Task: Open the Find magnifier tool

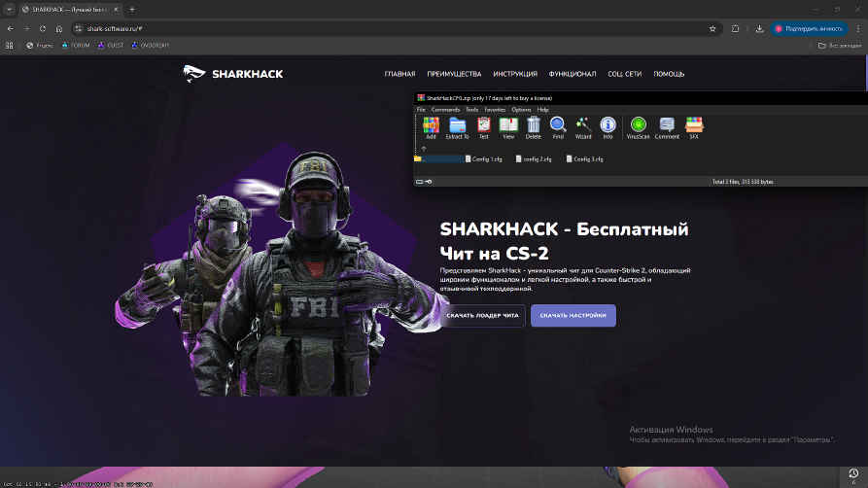Action: coord(558,127)
